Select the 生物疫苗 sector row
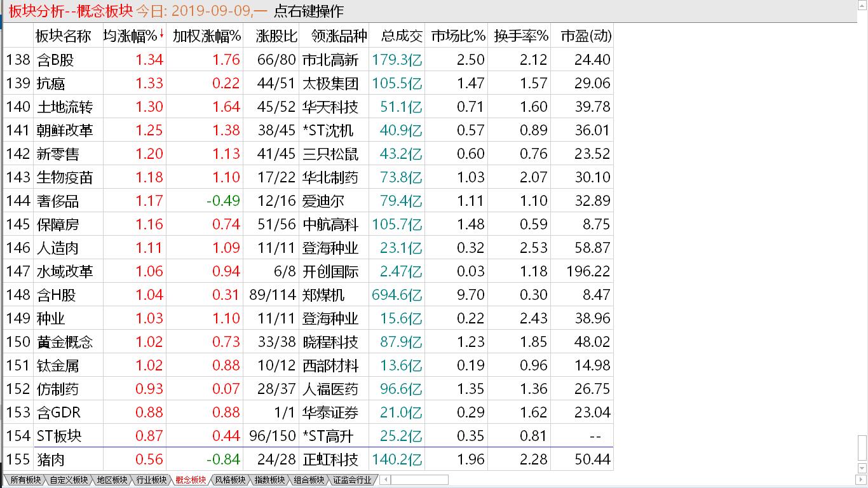The image size is (868, 488). (308, 177)
